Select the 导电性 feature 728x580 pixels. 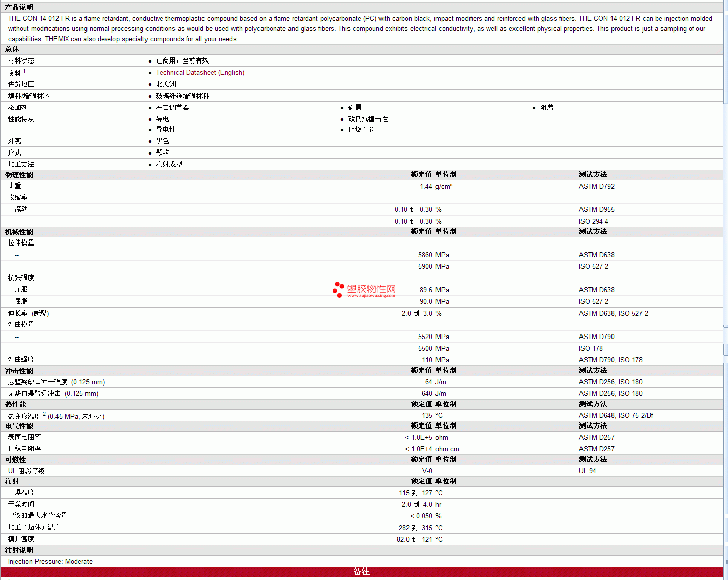(x=166, y=129)
